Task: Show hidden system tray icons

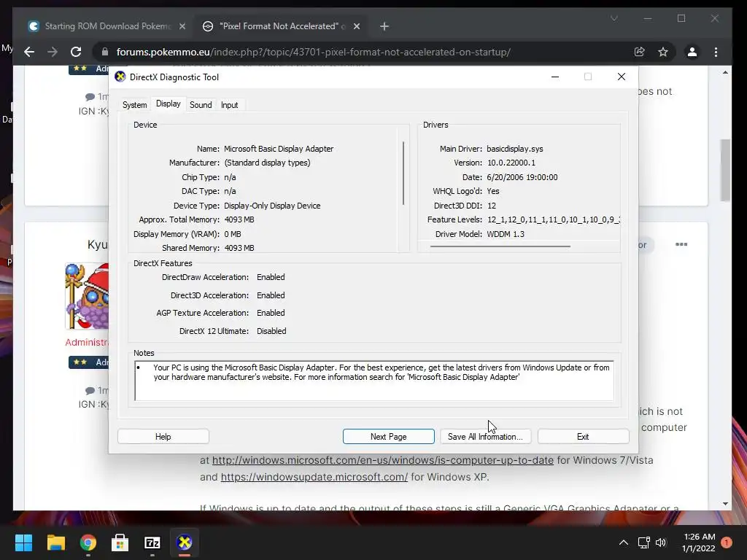Action: pos(623,542)
